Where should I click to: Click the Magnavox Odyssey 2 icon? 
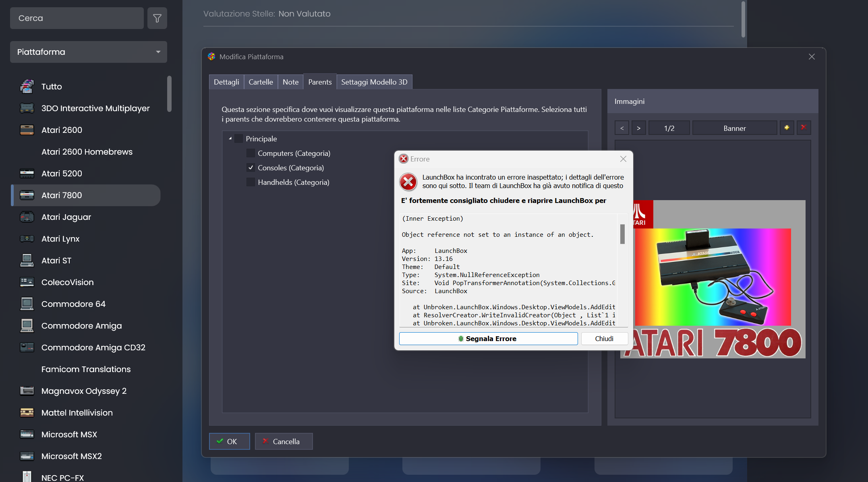(x=27, y=391)
